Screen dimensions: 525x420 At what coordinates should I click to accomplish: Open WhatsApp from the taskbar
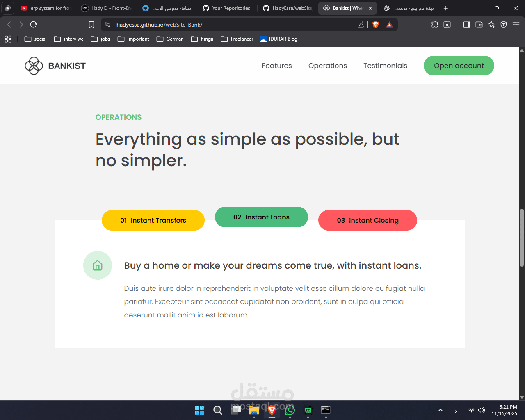tap(290, 410)
